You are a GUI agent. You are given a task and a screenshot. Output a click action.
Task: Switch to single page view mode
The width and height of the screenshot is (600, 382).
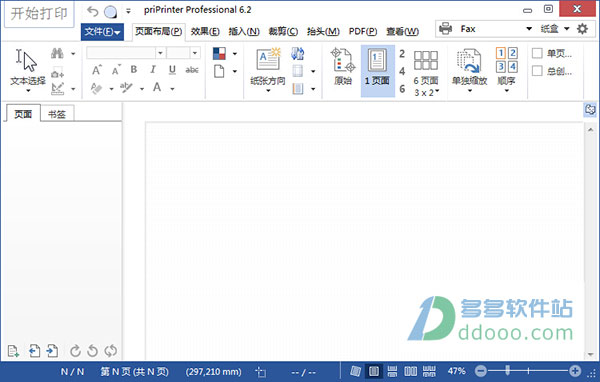click(374, 371)
